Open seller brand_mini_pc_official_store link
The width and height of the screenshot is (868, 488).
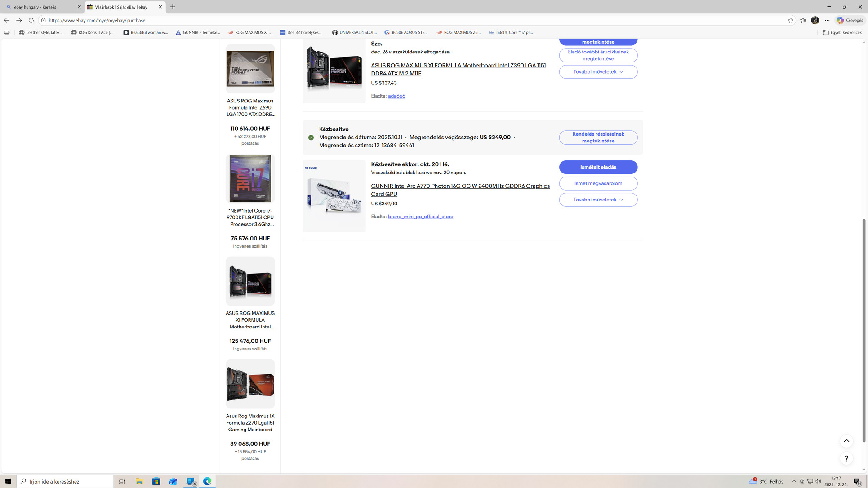(x=420, y=217)
